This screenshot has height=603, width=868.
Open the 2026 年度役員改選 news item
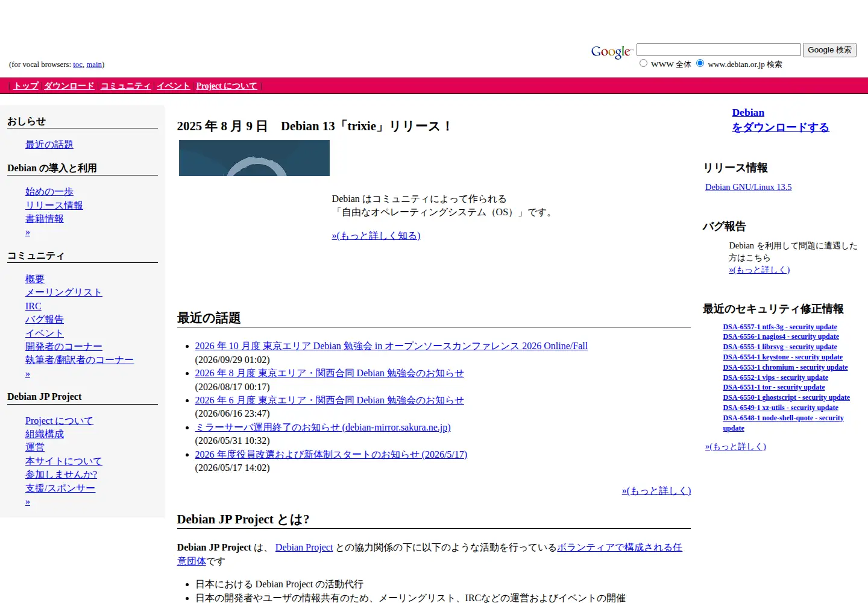click(331, 455)
